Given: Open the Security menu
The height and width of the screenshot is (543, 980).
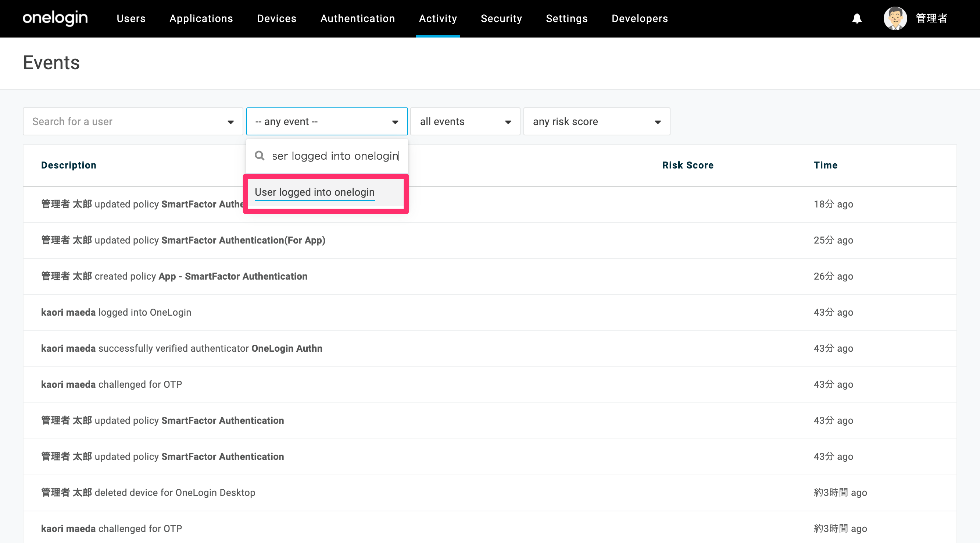Looking at the screenshot, I should point(501,18).
